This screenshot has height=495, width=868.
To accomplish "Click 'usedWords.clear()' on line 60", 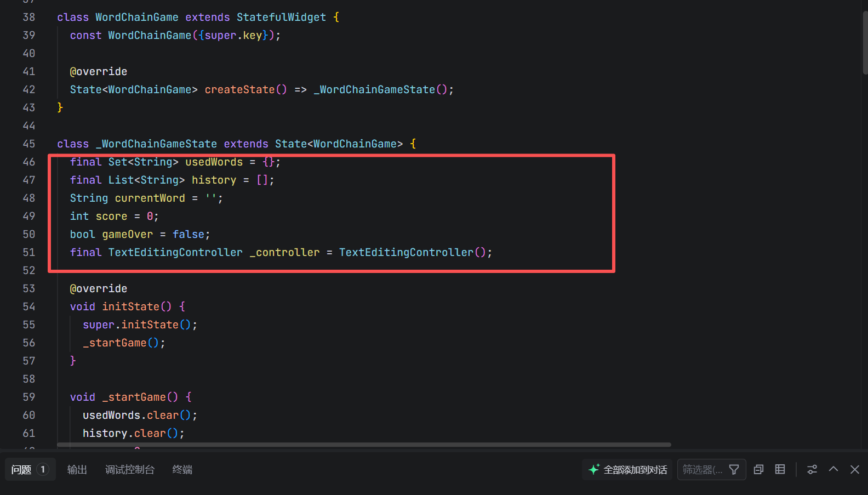I will [x=136, y=415].
